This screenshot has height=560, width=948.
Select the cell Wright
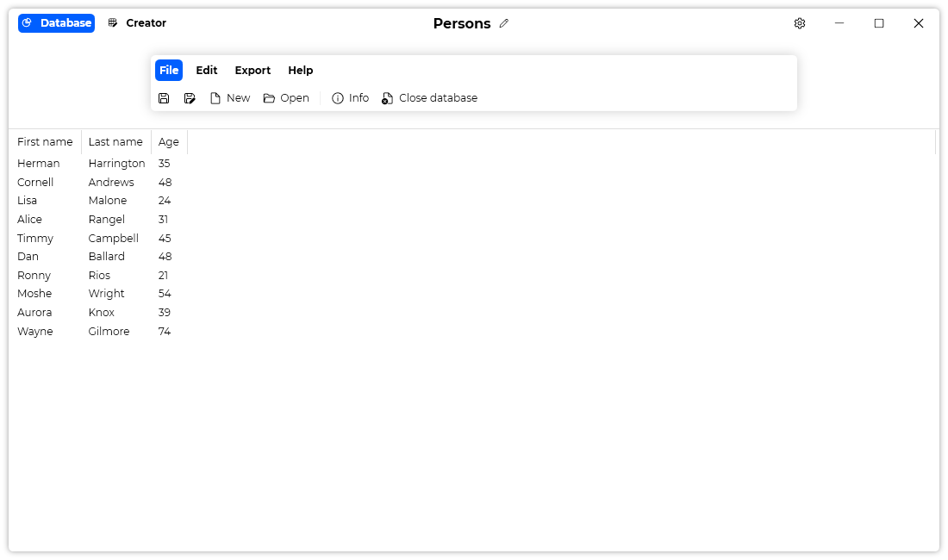(x=106, y=294)
